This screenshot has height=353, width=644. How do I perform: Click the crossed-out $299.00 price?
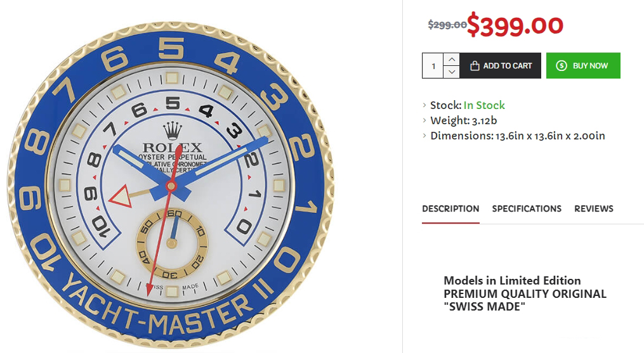447,25
